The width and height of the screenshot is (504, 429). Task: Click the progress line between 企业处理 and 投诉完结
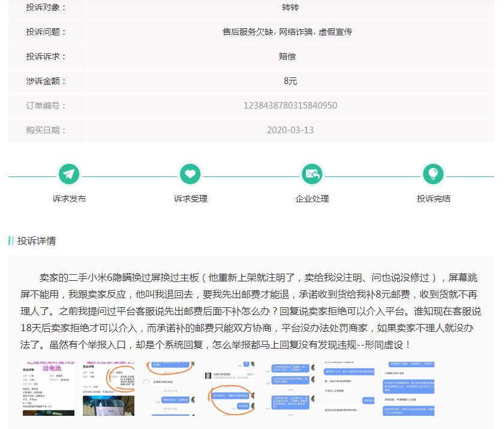coord(373,178)
